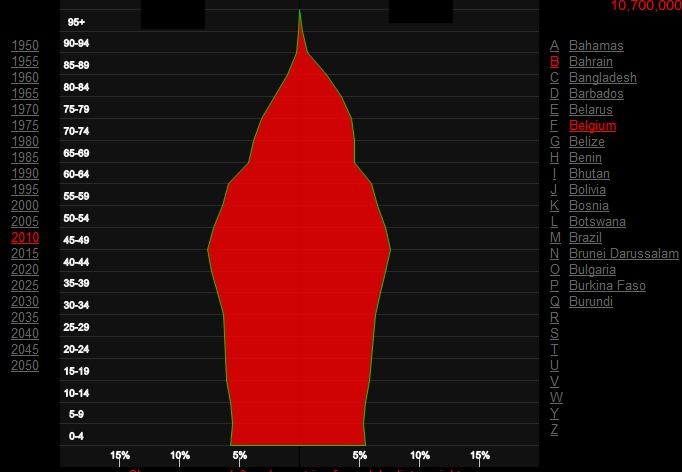Open the letter Z country index
The image size is (682, 472).
554,429
